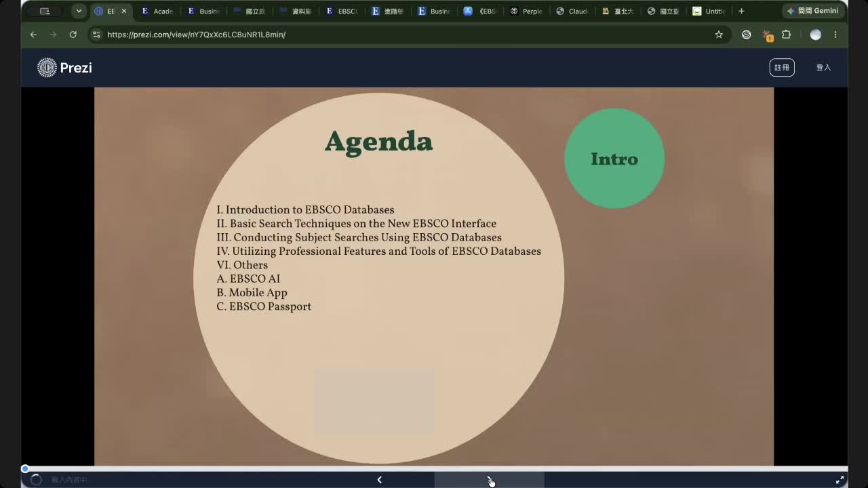This screenshot has width=868, height=488.
Task: Bookmark this page with the star icon
Action: pyautogui.click(x=719, y=35)
